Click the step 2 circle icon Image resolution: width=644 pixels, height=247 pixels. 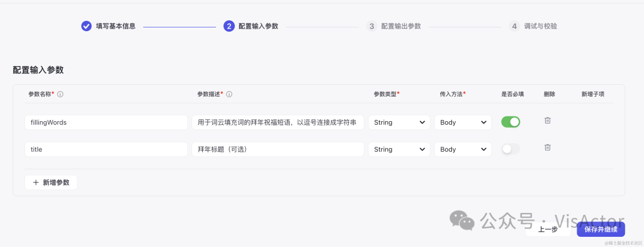pos(229,26)
